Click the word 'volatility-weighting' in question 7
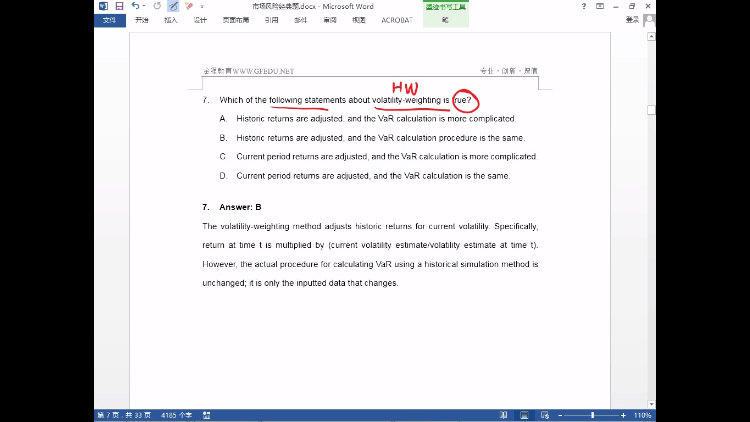Image resolution: width=750 pixels, height=422 pixels. (407, 100)
